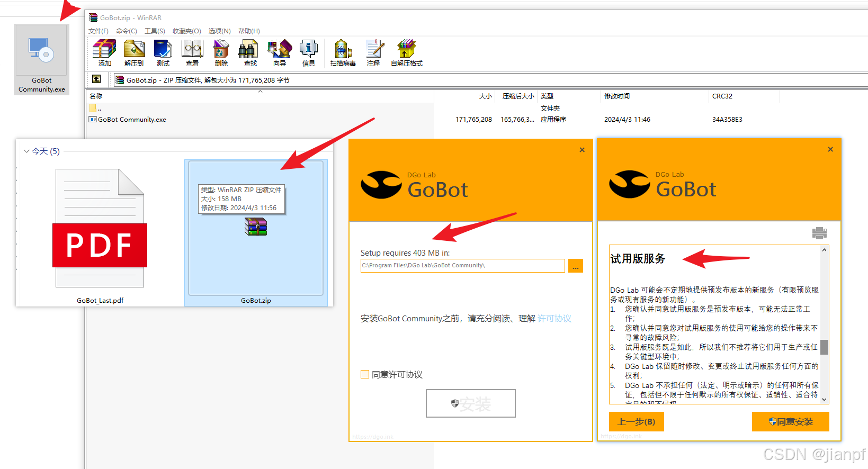Screen dimensions: 868x469
Task: Click the license text scrollbar thumb
Action: 824,347
